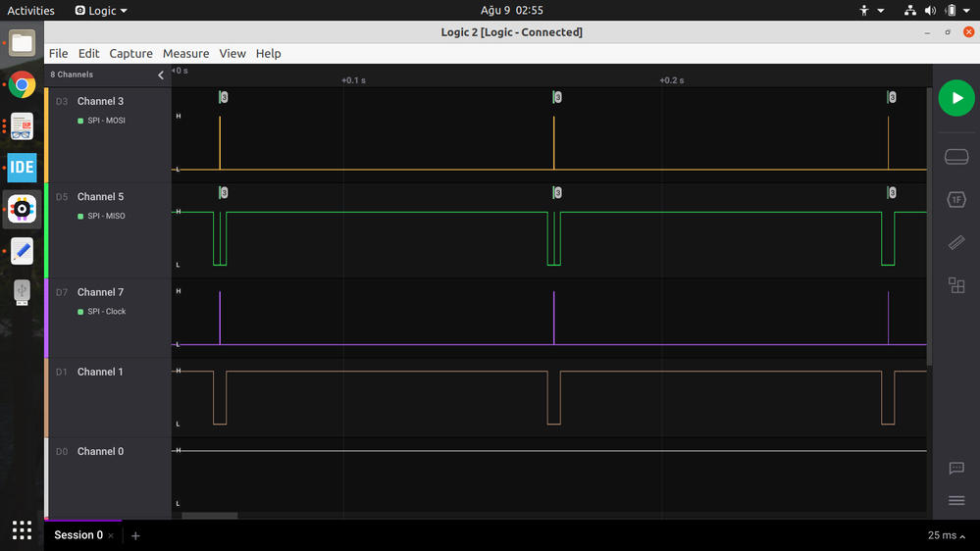Open the feedback chat icon
This screenshot has height=551, width=980.
pos(956,468)
